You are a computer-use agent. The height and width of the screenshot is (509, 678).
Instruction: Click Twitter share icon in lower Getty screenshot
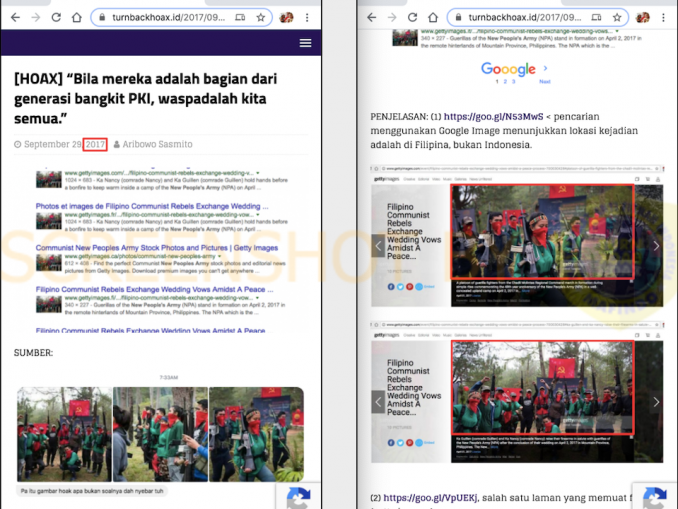click(x=400, y=442)
